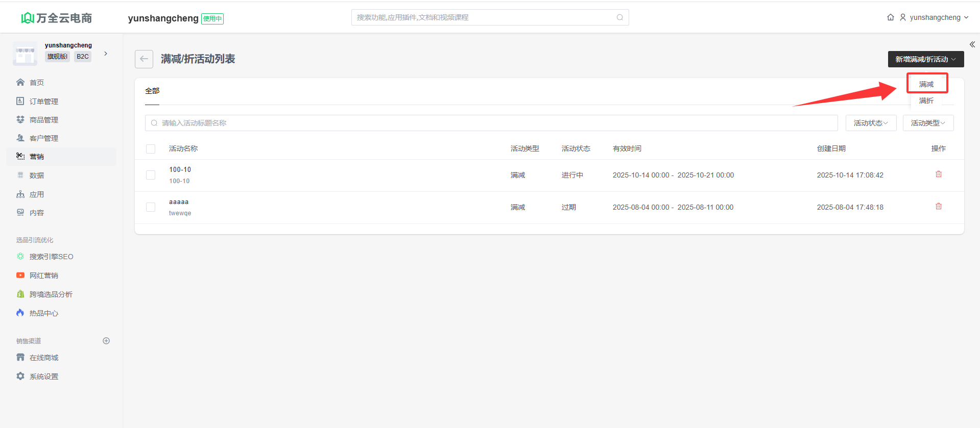
Task: Check the box for the 100-10 activity
Action: coord(151,175)
